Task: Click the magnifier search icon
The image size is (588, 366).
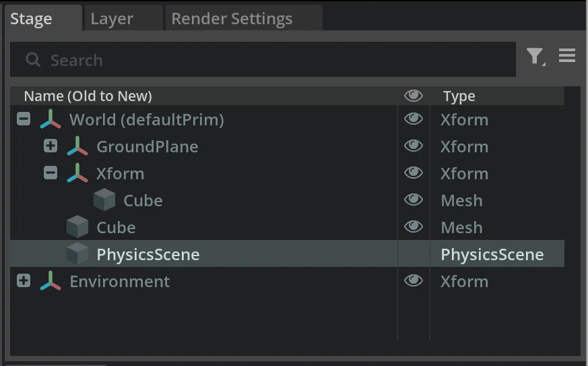Action: pos(33,60)
